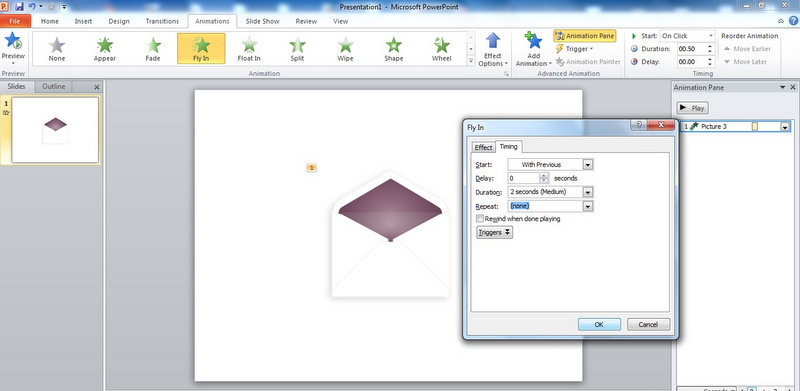Open PowerPoint Help question mark icon
The width and height of the screenshot is (800, 391).
[793, 21]
